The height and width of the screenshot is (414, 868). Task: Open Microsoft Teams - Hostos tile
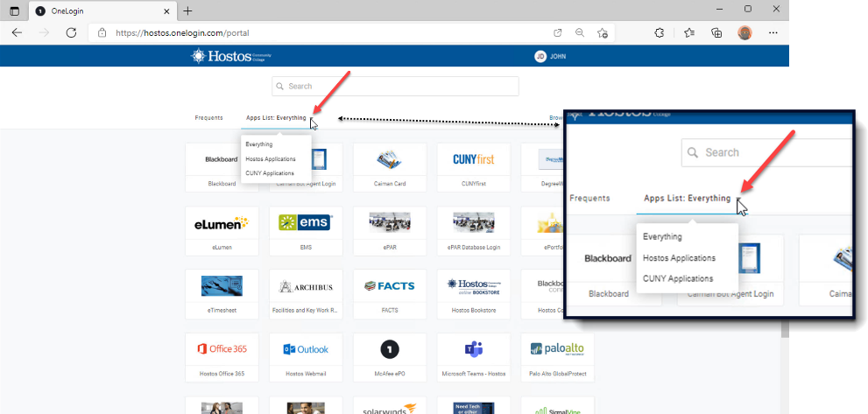click(473, 357)
